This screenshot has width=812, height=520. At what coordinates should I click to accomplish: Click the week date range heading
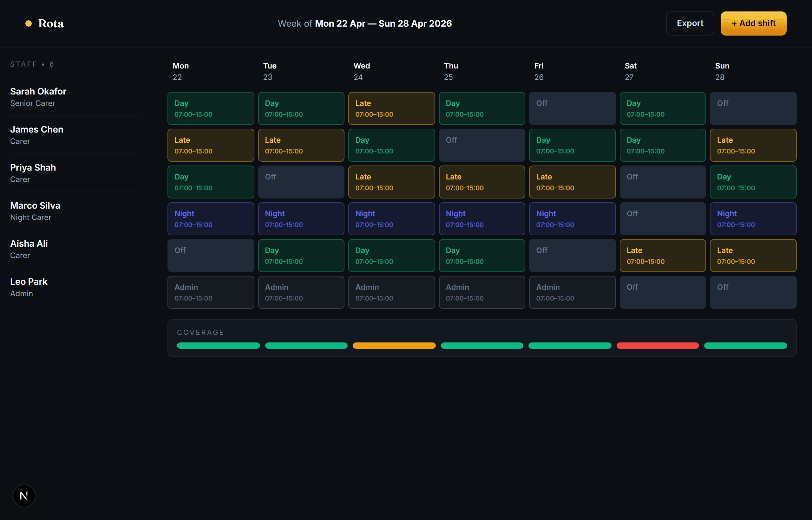click(x=365, y=23)
